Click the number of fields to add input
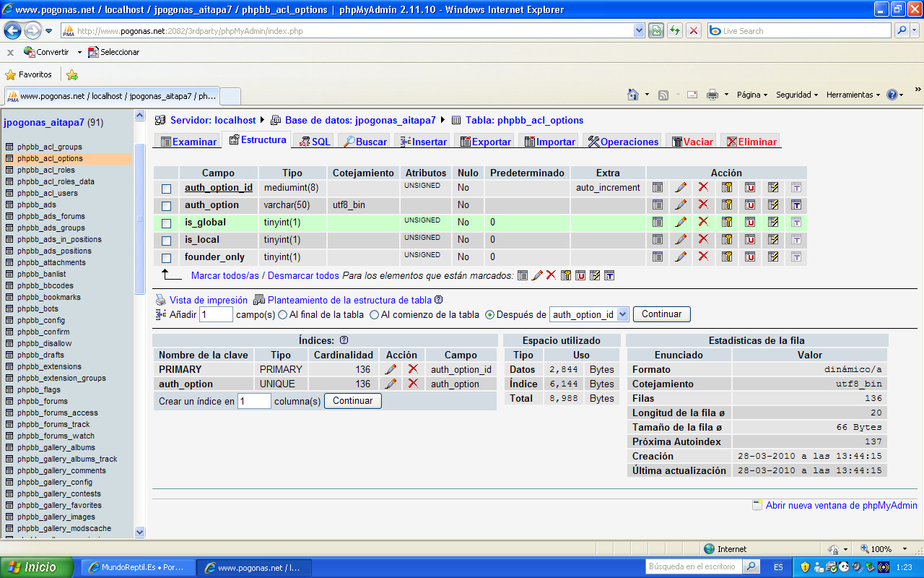The height and width of the screenshot is (578, 924). [216, 314]
